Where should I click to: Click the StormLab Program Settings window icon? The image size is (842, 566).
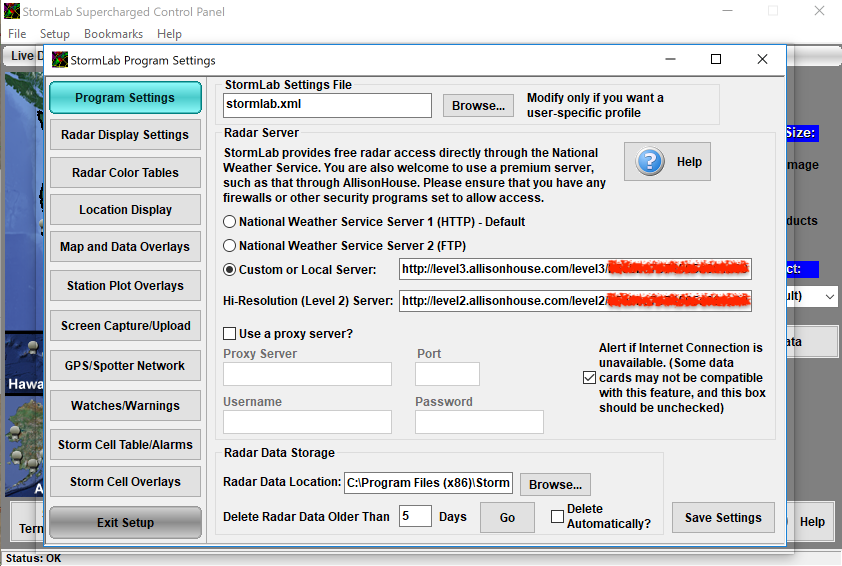point(60,60)
